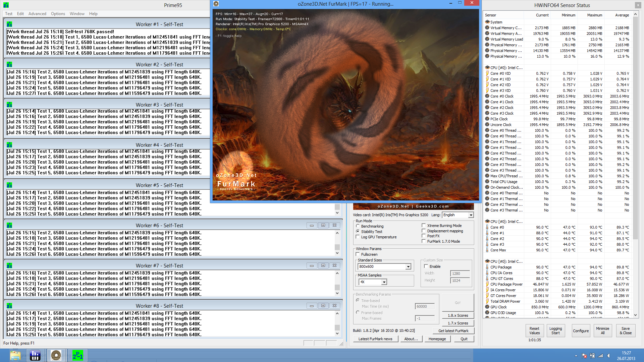Enable Fullscreen window parameter

358,254
